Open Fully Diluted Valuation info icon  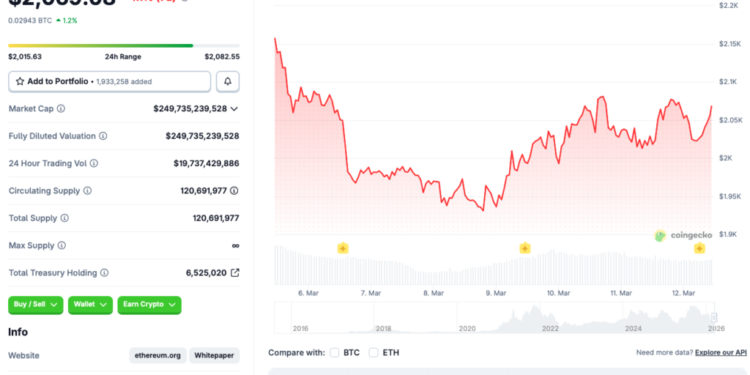pos(103,136)
